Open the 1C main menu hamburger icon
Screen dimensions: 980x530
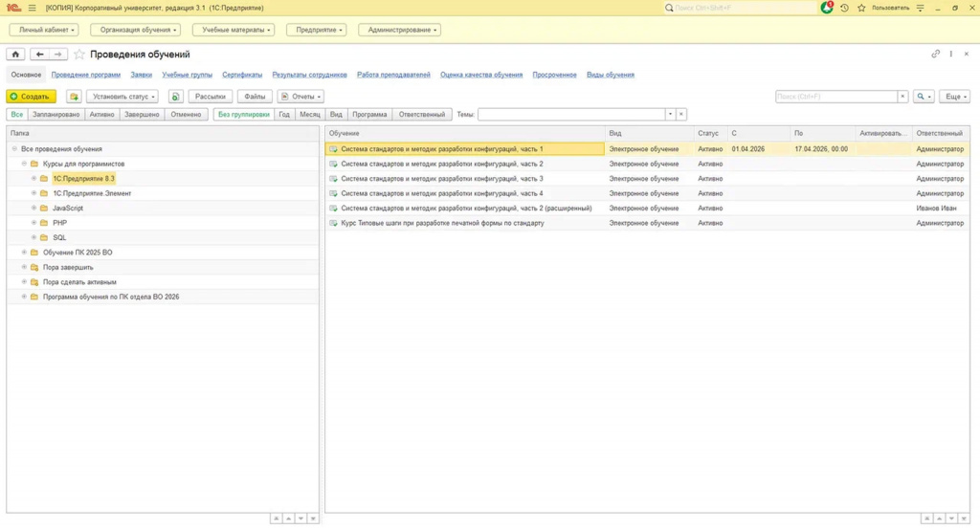pyautogui.click(x=32, y=8)
